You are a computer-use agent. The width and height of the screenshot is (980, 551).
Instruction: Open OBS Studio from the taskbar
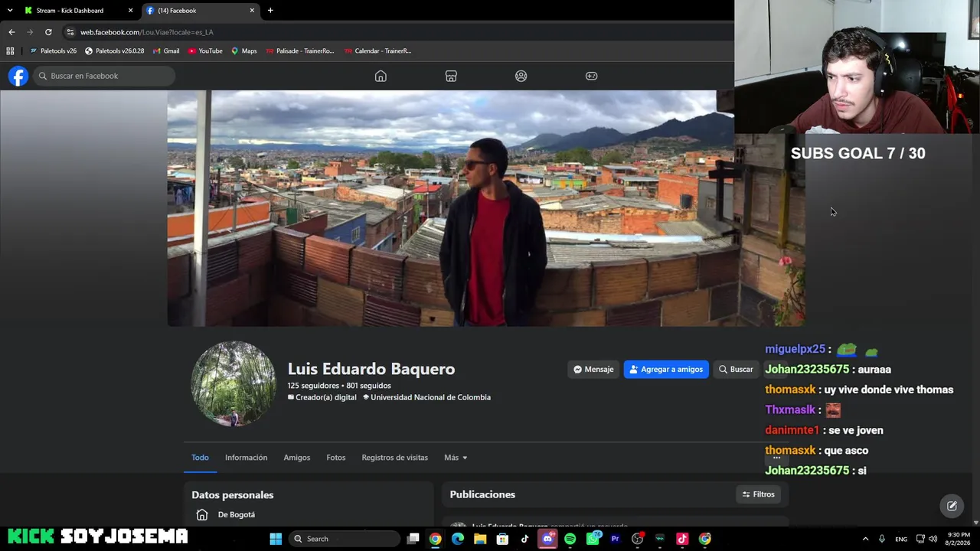tap(637, 539)
